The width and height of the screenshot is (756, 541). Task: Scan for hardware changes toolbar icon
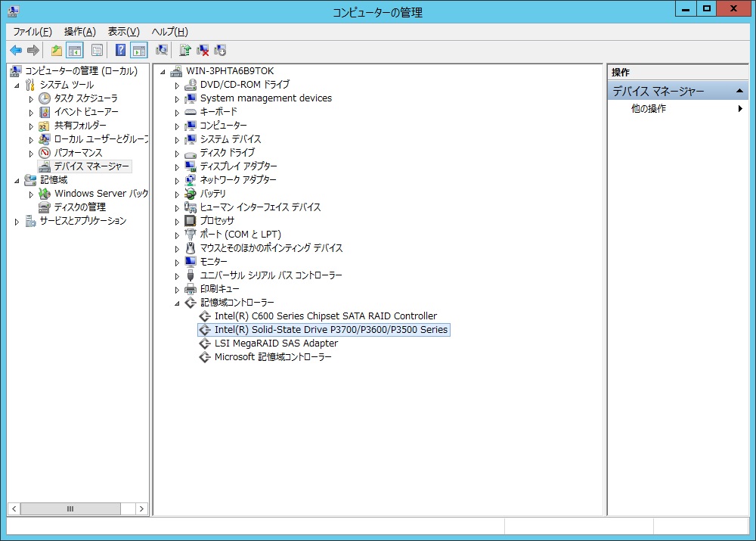tap(162, 51)
